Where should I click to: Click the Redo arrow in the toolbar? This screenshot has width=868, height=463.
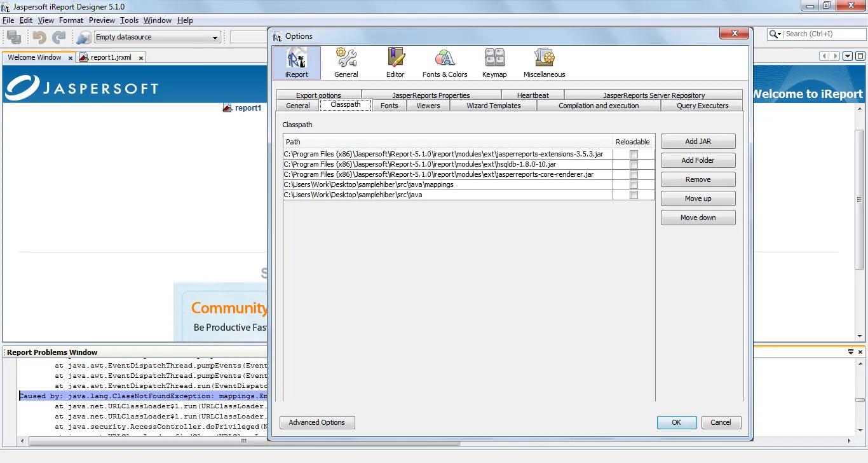(x=58, y=38)
